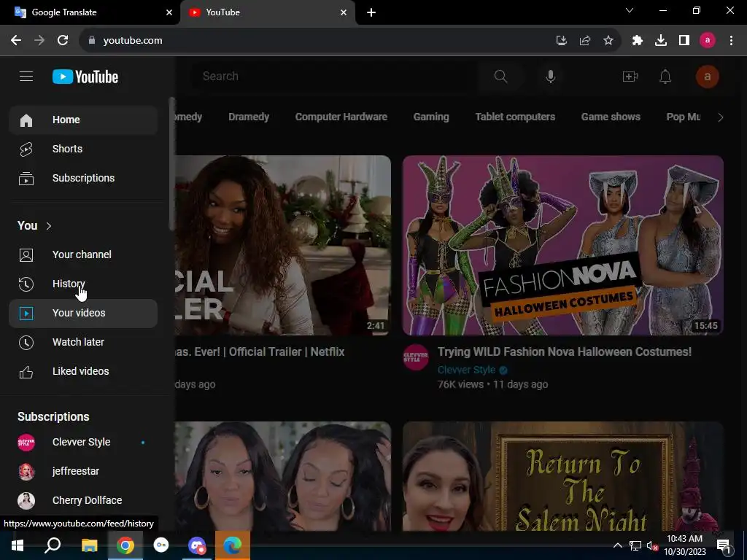This screenshot has width=747, height=560.
Task: Click the search magnifier button
Action: tap(500, 76)
